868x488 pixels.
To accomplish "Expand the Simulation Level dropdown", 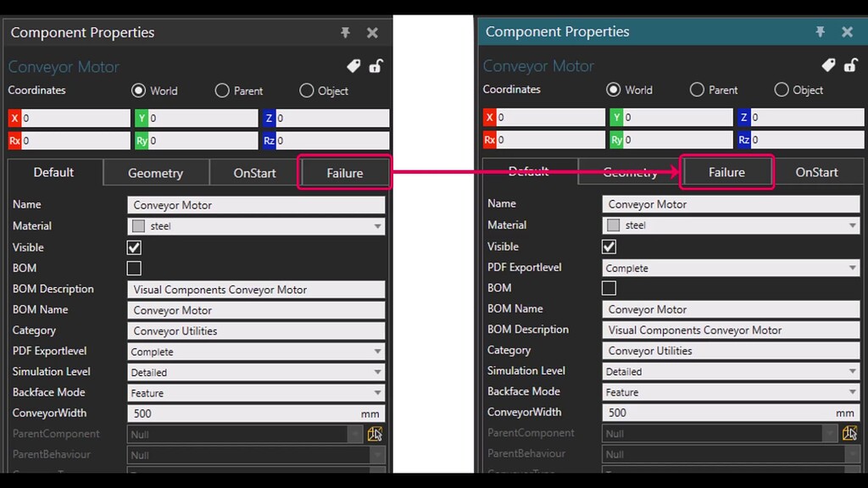I will [x=378, y=371].
